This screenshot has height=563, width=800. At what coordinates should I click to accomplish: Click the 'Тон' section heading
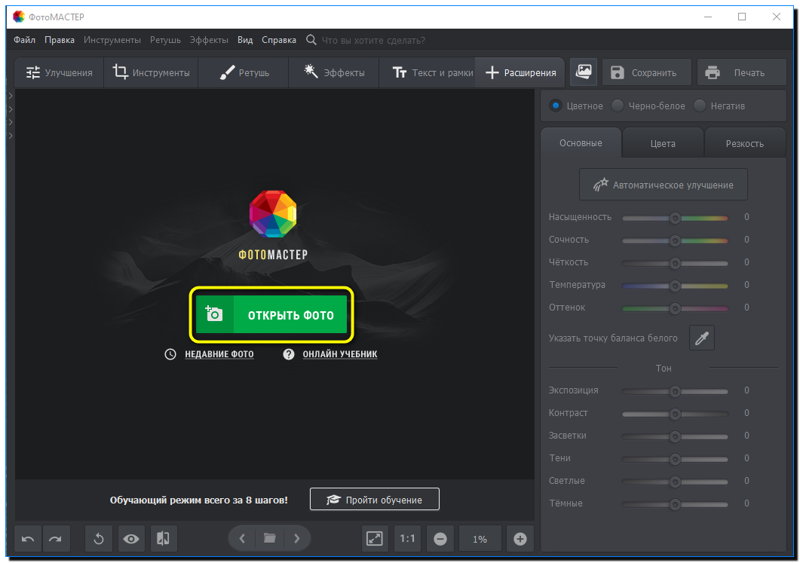pyautogui.click(x=663, y=368)
